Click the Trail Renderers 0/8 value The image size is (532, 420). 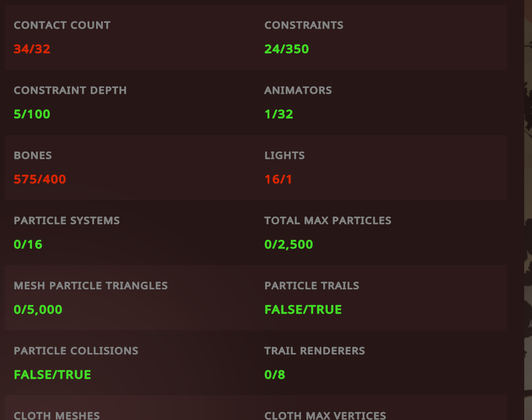coord(275,375)
